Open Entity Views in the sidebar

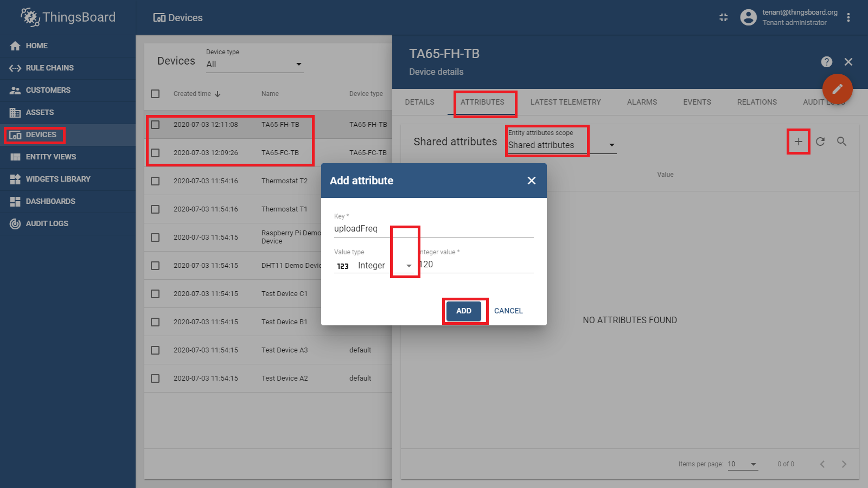pyautogui.click(x=67, y=157)
